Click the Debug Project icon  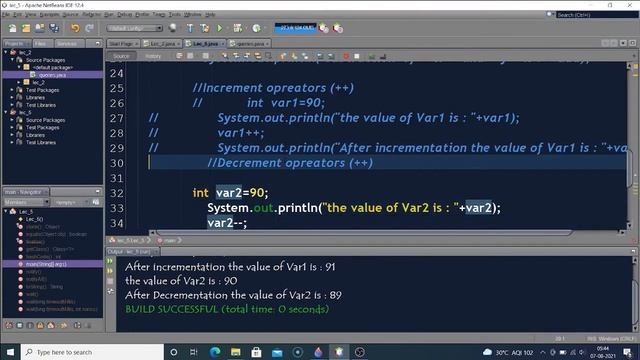238,28
